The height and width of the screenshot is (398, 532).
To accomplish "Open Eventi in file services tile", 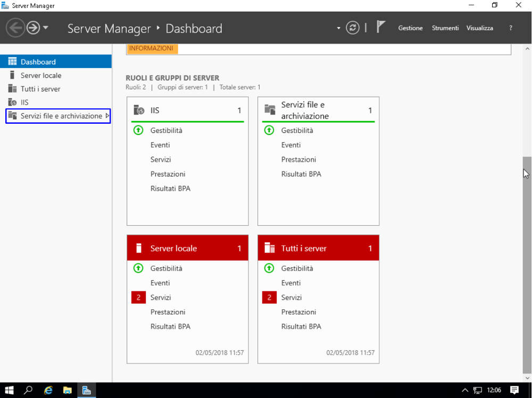I will [291, 145].
